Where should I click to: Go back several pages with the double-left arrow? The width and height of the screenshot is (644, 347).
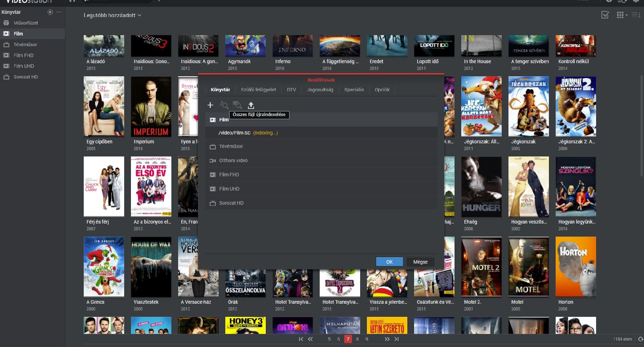(x=310, y=339)
